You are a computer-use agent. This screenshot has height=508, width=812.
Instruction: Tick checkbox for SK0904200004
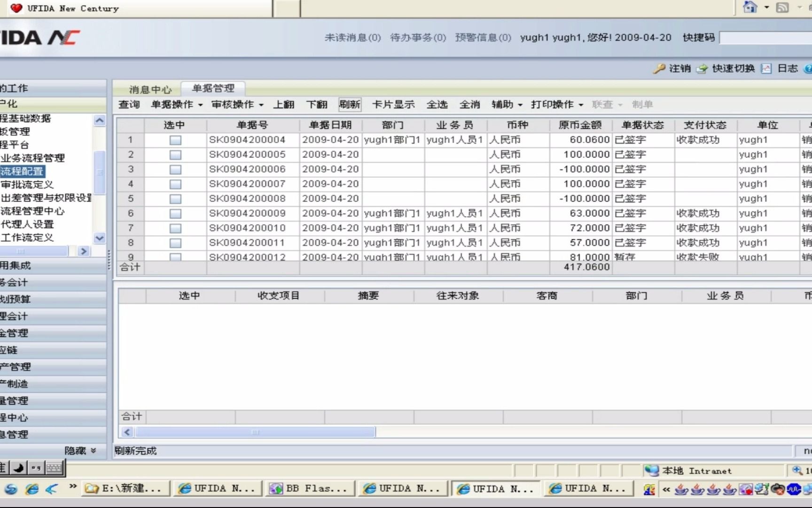(175, 140)
